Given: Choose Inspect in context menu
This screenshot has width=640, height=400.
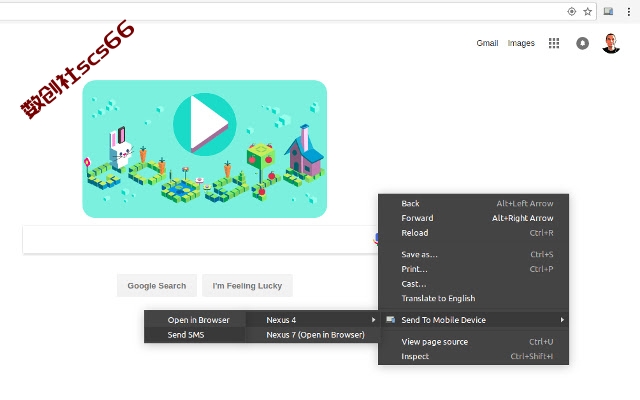Looking at the screenshot, I should [473, 356].
